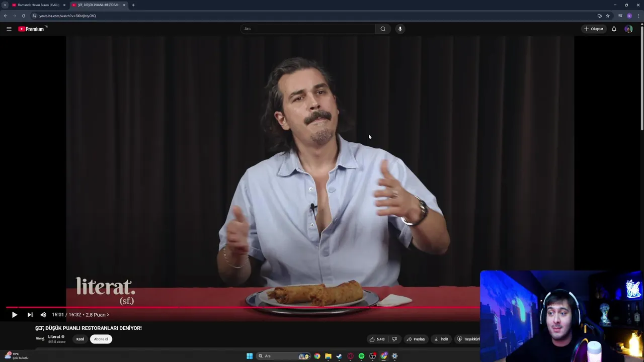Like the video with thumbs up

tap(377, 339)
